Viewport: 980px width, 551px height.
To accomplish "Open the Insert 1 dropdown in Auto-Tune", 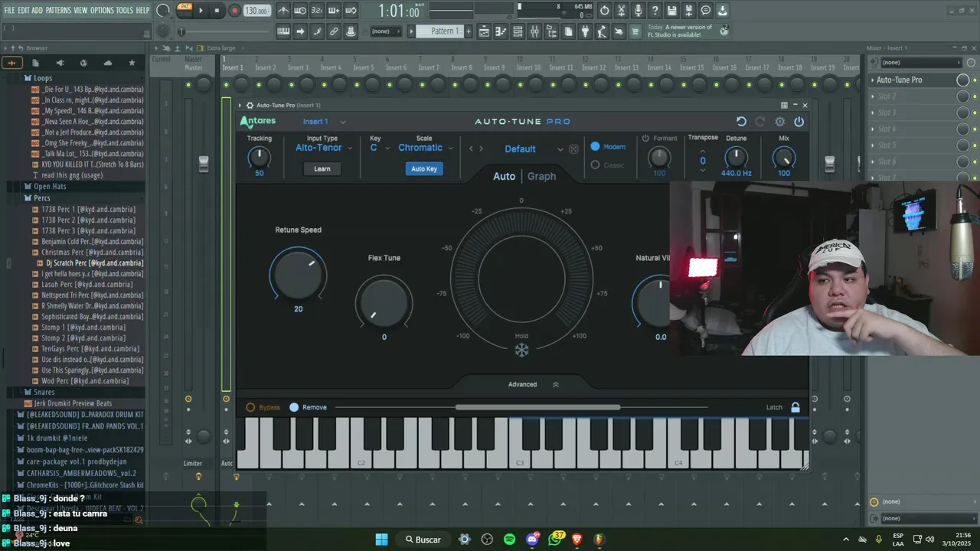I will click(x=324, y=122).
